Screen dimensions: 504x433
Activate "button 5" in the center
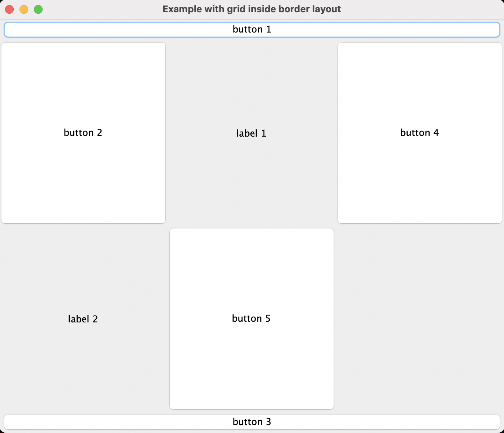(x=251, y=318)
